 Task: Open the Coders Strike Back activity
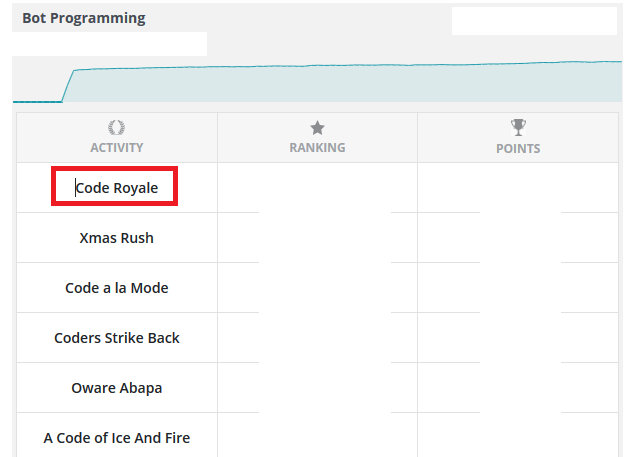117,338
